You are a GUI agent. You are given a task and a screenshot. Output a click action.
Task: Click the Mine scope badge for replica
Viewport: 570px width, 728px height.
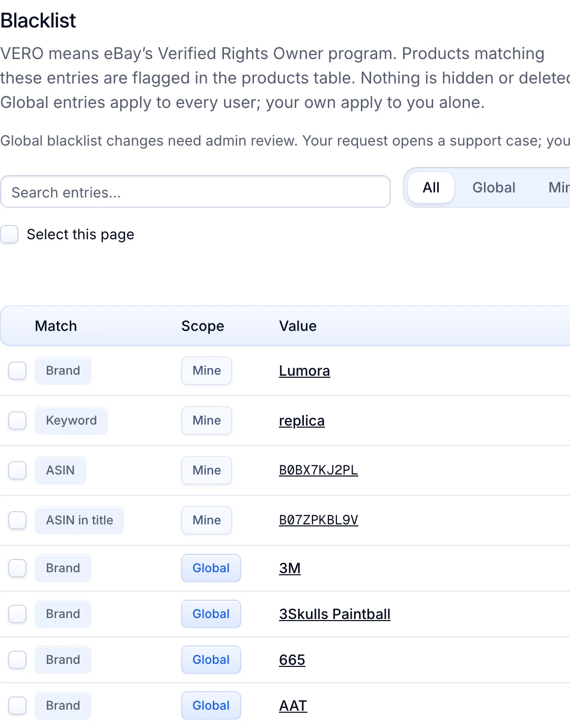[207, 421]
